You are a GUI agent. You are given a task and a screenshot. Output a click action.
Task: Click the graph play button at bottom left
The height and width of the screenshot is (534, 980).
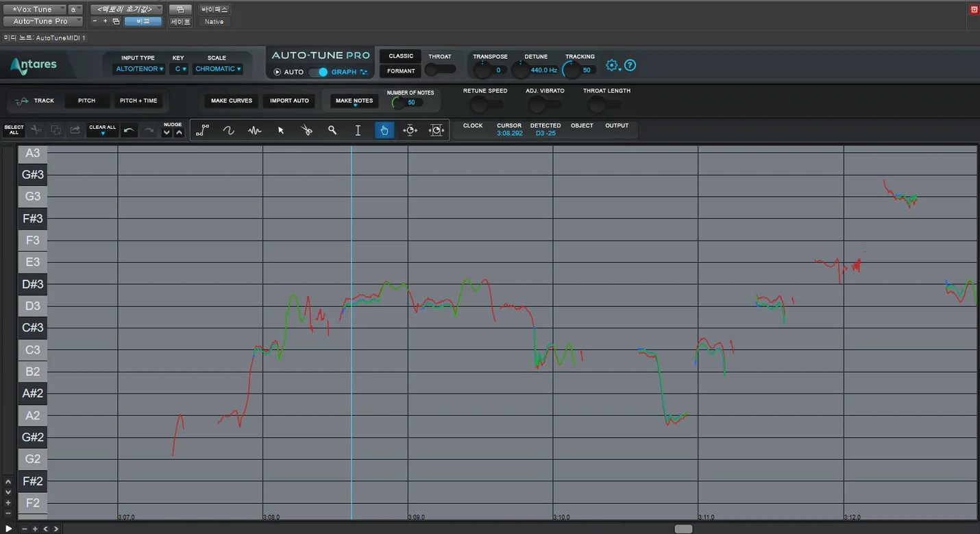coord(8,529)
